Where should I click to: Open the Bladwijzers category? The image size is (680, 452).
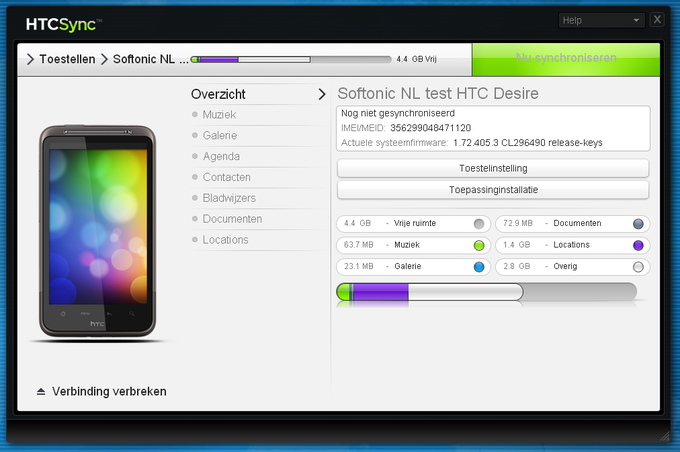(x=229, y=198)
